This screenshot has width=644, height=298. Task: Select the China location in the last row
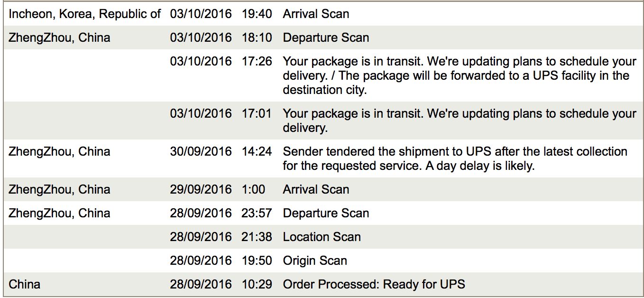click(25, 284)
